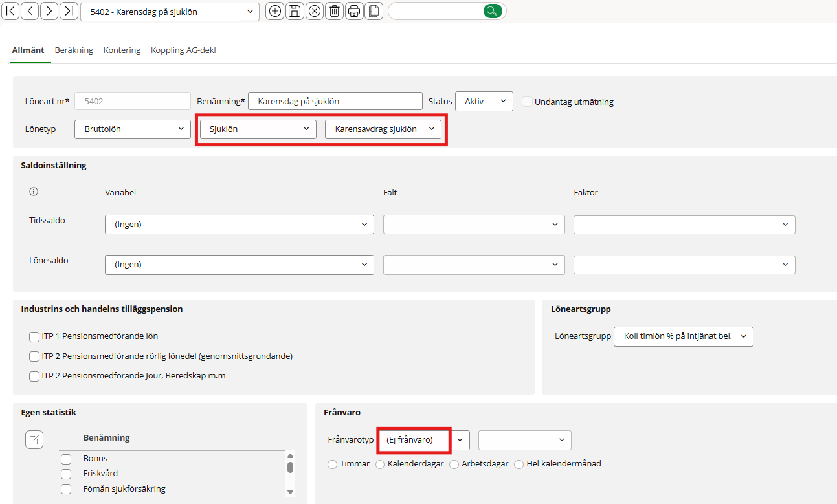This screenshot has width=837, height=504.
Task: Click the Benämning text field
Action: 335,102
